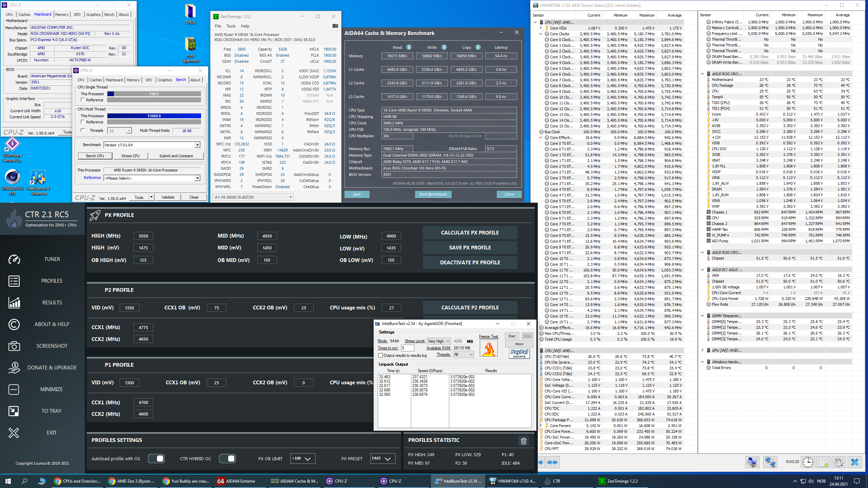Open Caches tab in back CPU-Z window
Screen dimensions: 868x488
tap(24, 15)
